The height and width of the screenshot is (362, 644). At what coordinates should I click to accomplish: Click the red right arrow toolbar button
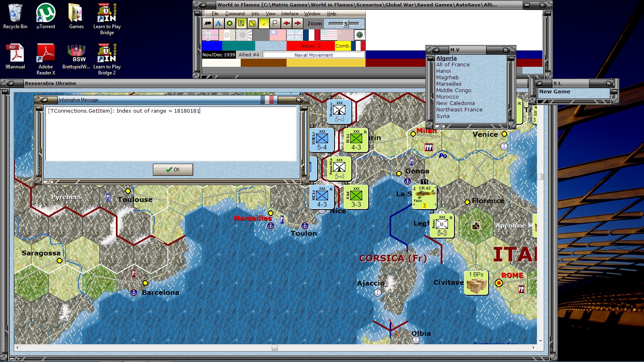[x=297, y=23]
